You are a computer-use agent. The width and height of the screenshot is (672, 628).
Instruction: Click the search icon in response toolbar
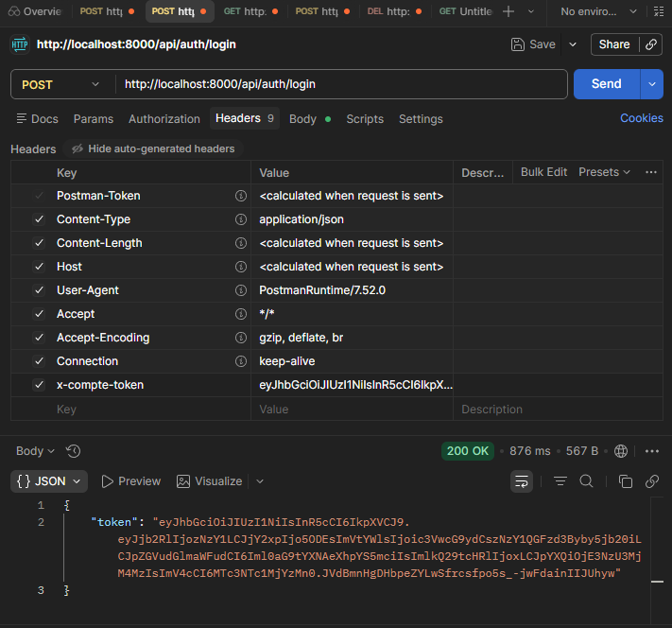pyautogui.click(x=586, y=481)
